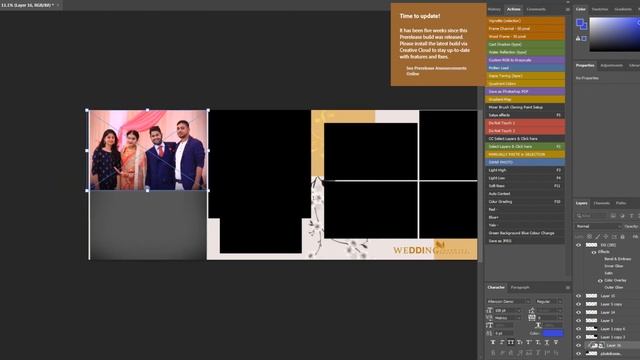Click lock all padlock icon in Layers panel

(x=622, y=236)
